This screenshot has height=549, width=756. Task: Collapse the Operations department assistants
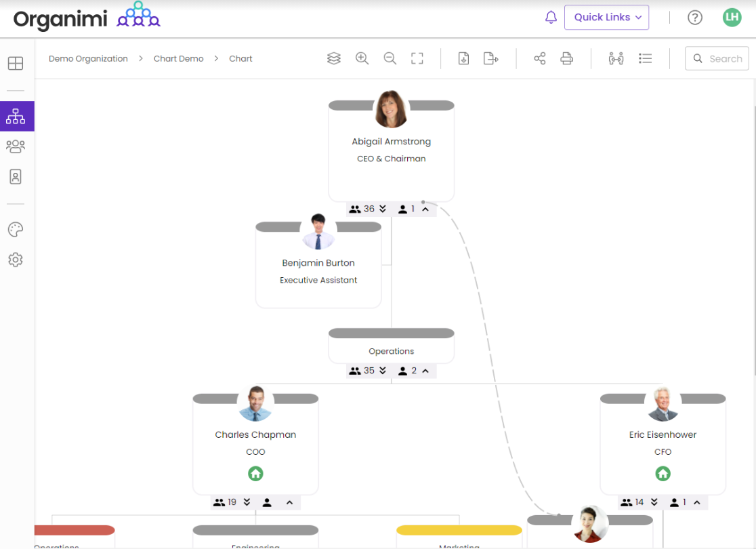click(425, 371)
